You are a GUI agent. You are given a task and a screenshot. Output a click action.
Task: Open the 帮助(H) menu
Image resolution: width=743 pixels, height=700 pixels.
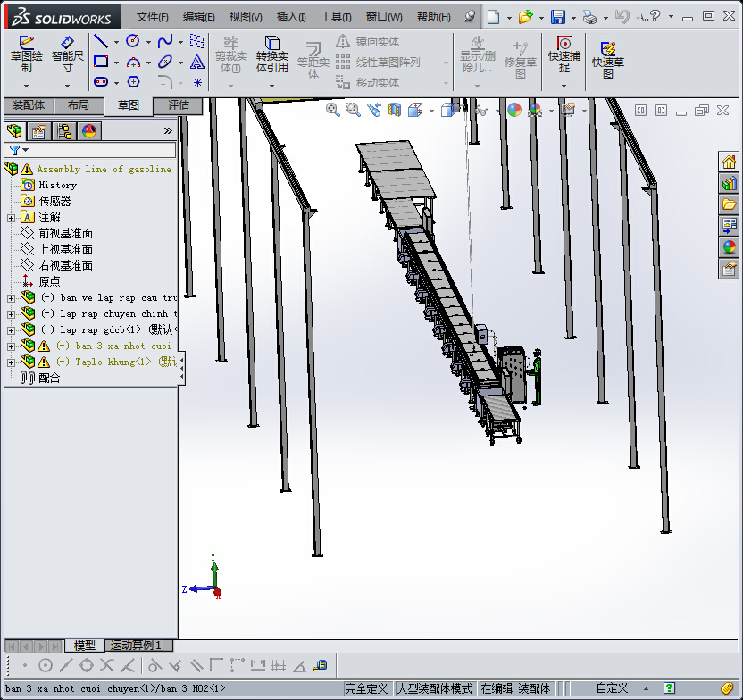tap(434, 17)
